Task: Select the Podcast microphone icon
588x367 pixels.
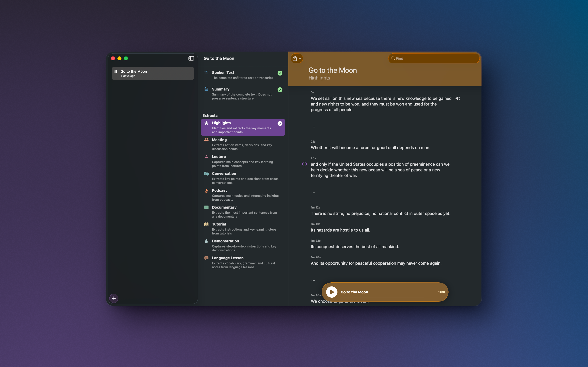Action: tap(206, 190)
